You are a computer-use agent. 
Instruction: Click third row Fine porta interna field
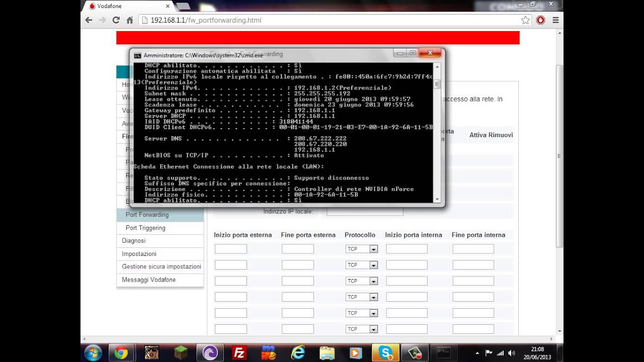click(x=473, y=281)
